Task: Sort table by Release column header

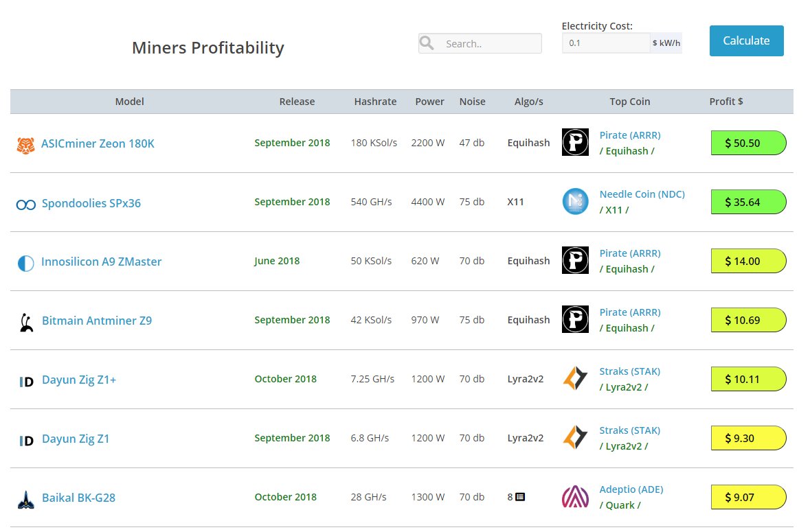Action: [297, 102]
